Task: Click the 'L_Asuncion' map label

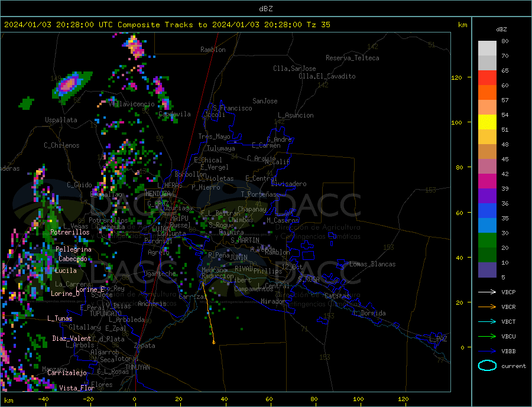Action: click(296, 115)
